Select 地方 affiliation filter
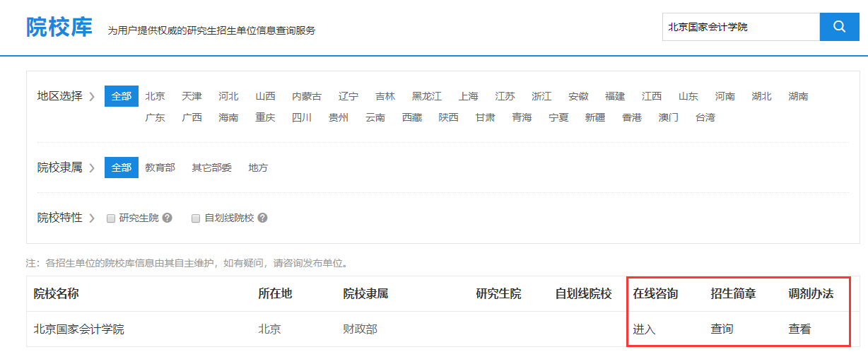Screen dimensions: 868x352 (x=258, y=168)
